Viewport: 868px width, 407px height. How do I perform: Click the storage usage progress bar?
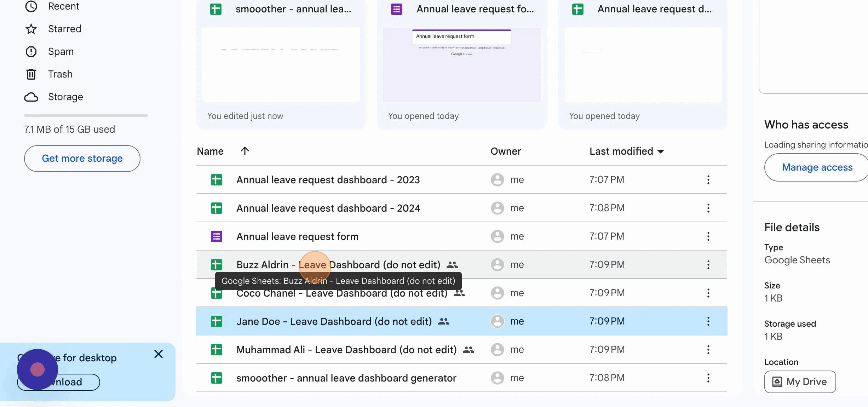[86, 115]
